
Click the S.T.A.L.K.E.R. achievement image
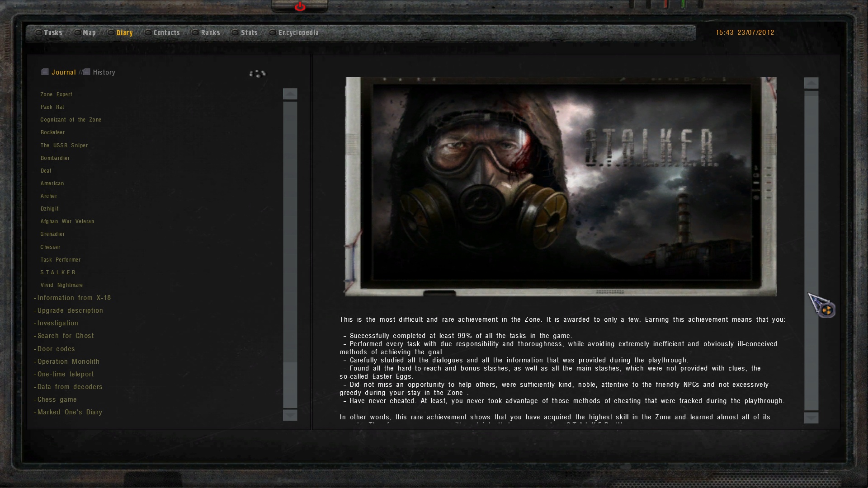click(561, 186)
